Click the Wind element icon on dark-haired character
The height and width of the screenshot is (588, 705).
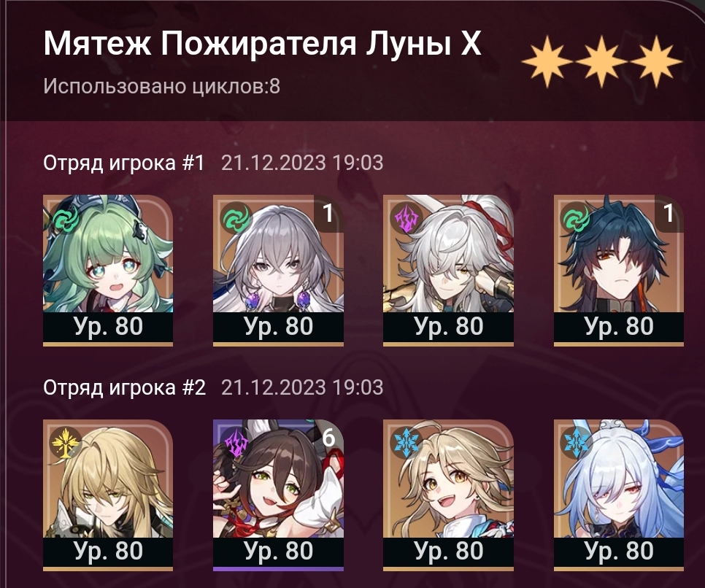coord(577,219)
